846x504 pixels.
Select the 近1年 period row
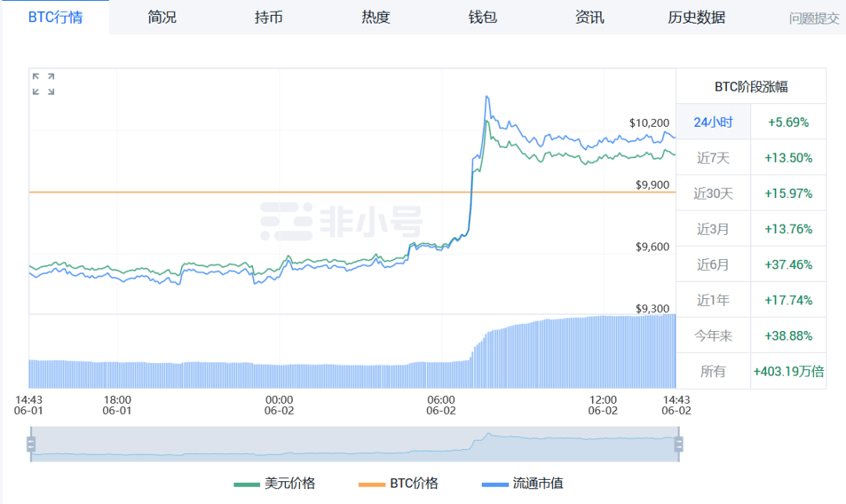[x=714, y=300]
